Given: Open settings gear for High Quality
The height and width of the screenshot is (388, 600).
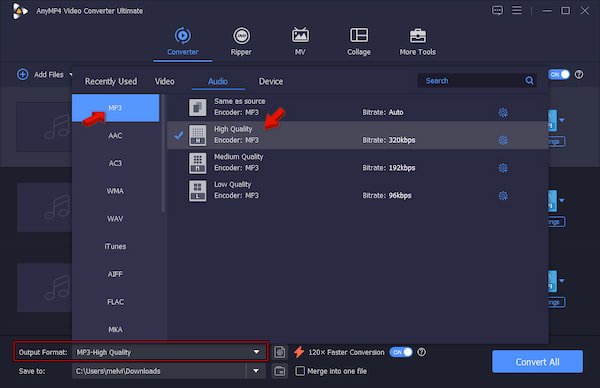Looking at the screenshot, I should [503, 140].
